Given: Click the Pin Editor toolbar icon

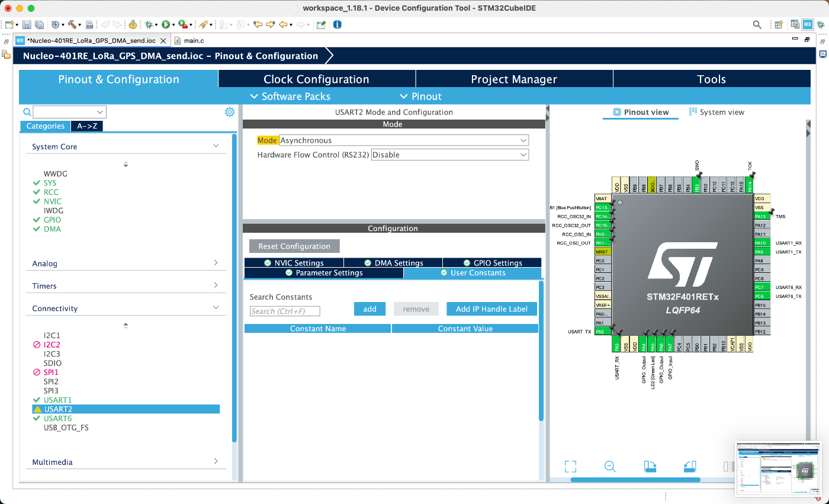Looking at the screenshot, I should (x=320, y=24).
